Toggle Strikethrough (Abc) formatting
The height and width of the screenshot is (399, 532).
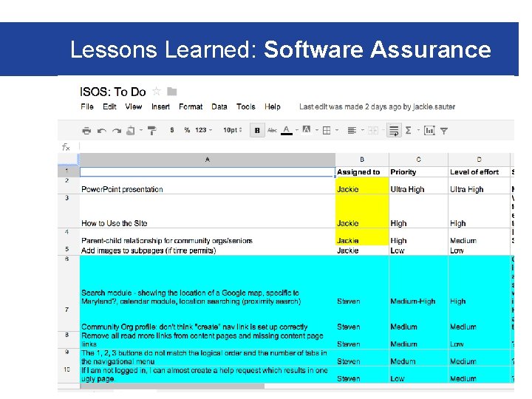272,130
